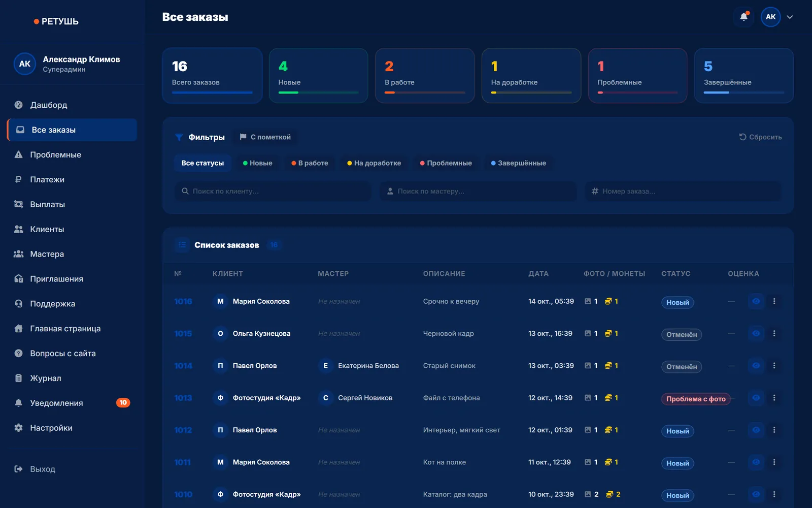The height and width of the screenshot is (508, 812).
Task: Open order number 1016 link
Action: click(x=183, y=302)
